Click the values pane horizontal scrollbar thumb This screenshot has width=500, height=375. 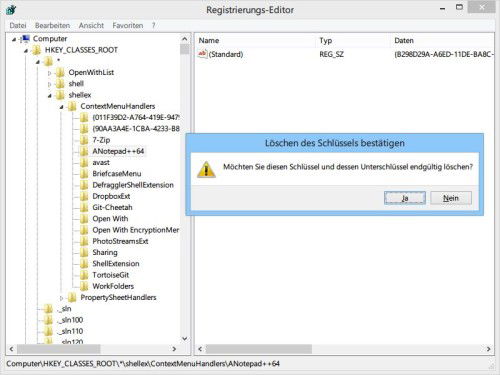[x=259, y=349]
